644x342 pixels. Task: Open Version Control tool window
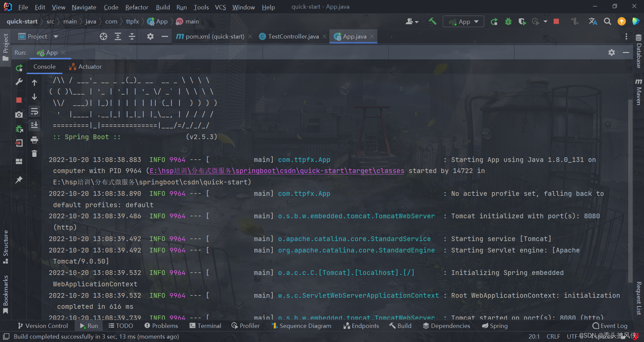click(x=43, y=326)
